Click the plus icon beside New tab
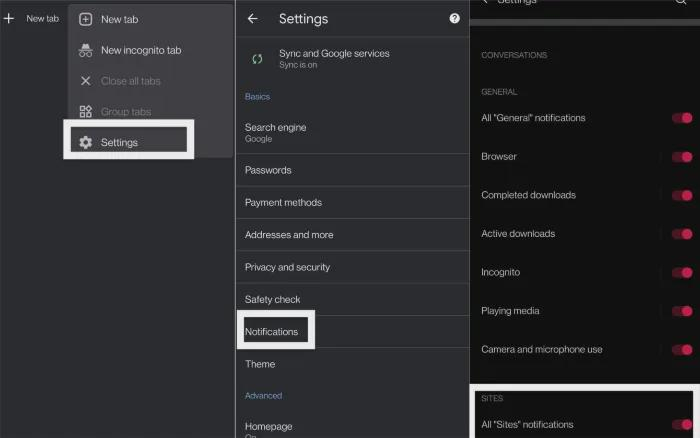 coord(9,19)
